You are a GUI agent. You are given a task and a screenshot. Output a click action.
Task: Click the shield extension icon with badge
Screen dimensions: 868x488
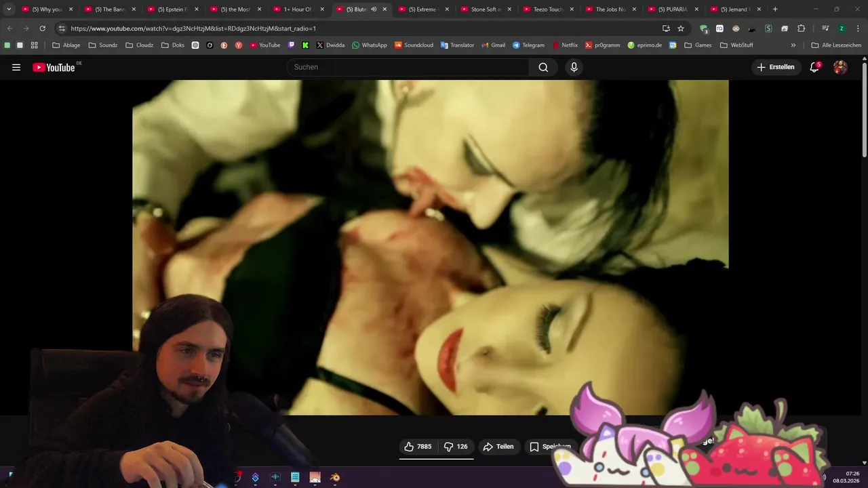pyautogui.click(x=704, y=28)
